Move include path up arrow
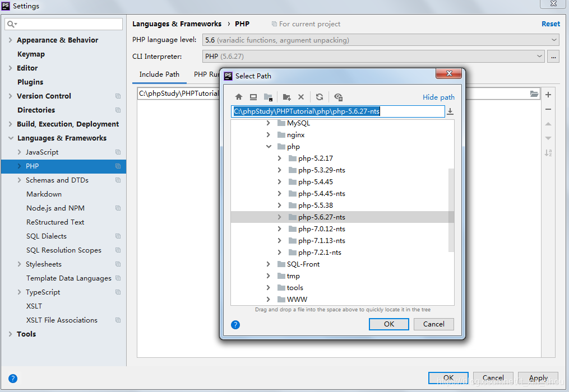Image resolution: width=569 pixels, height=392 pixels. point(548,124)
